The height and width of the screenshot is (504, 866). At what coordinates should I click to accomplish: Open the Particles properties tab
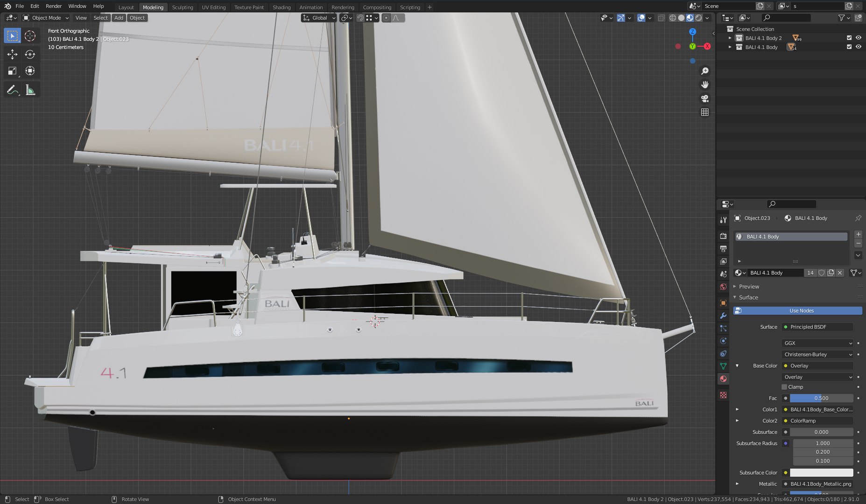(723, 328)
